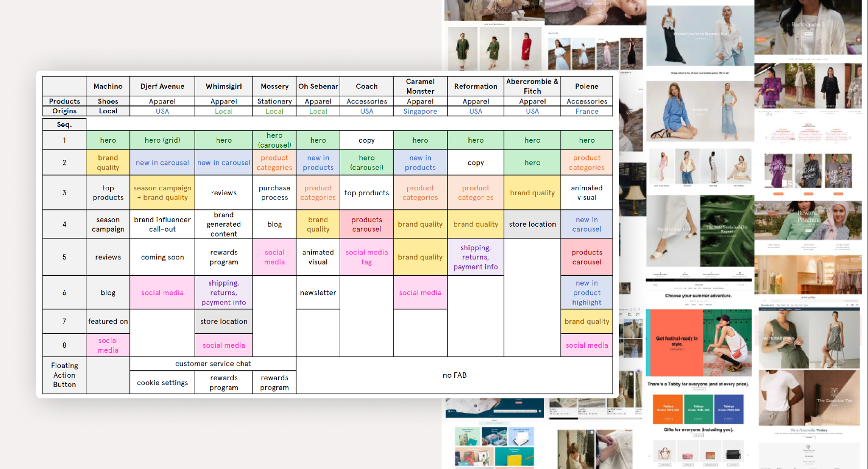Image resolution: width=868 pixels, height=469 pixels.
Task: Click the 'cookie settings' cell under Djerf Avenue
Action: [162, 382]
